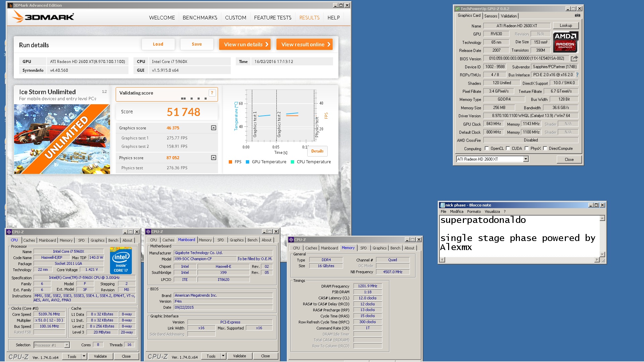Toggle the CUDA checkbox

(508, 148)
